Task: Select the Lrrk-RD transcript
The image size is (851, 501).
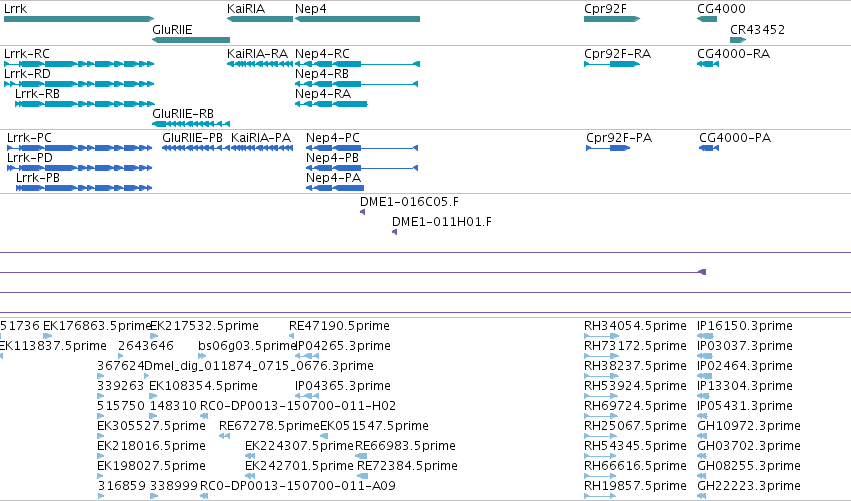Action: coord(79,84)
